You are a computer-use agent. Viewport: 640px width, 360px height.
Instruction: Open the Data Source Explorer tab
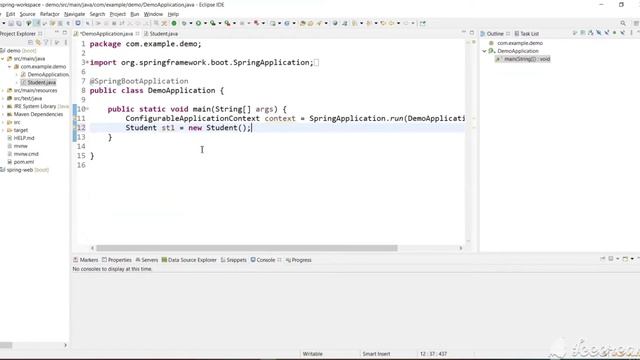coord(189,260)
